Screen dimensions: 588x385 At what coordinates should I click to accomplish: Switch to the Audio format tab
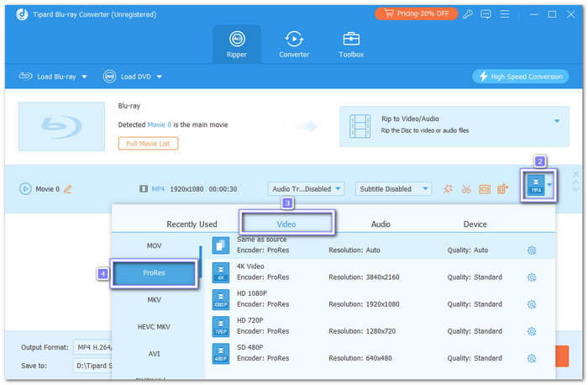[381, 224]
